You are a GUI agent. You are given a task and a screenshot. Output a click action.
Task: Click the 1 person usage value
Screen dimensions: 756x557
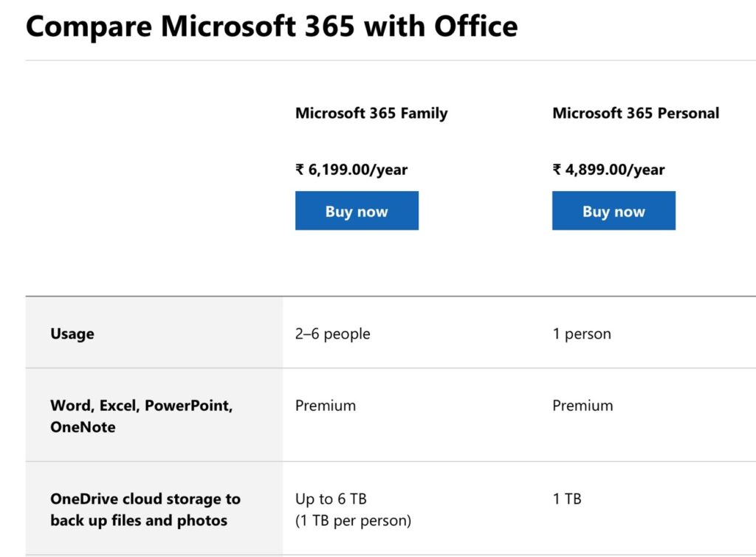582,333
